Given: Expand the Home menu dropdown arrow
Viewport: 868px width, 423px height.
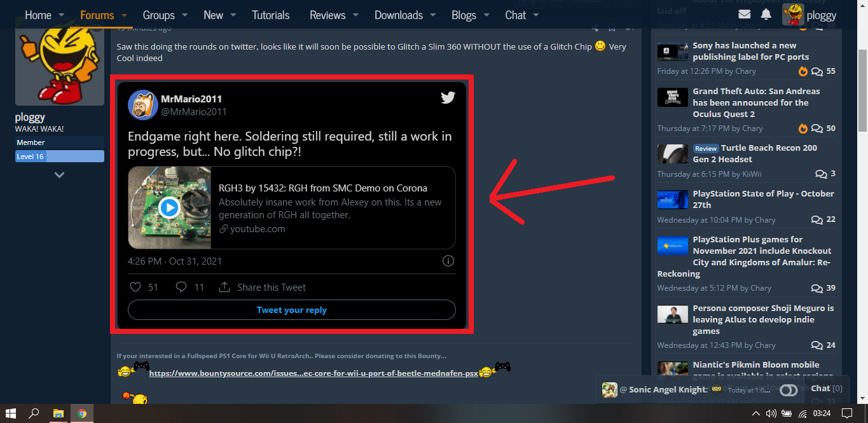Looking at the screenshot, I should pos(62,15).
